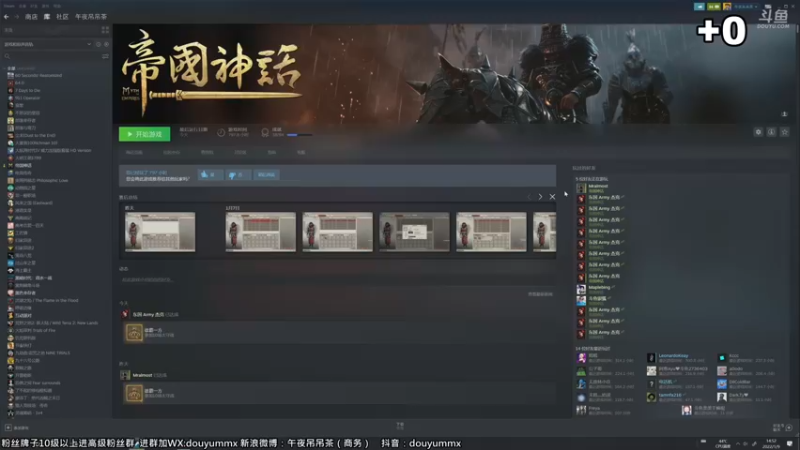The width and height of the screenshot is (800, 450).
Task: Open Mralmost's profile in activity feed
Action: pyautogui.click(x=142, y=376)
